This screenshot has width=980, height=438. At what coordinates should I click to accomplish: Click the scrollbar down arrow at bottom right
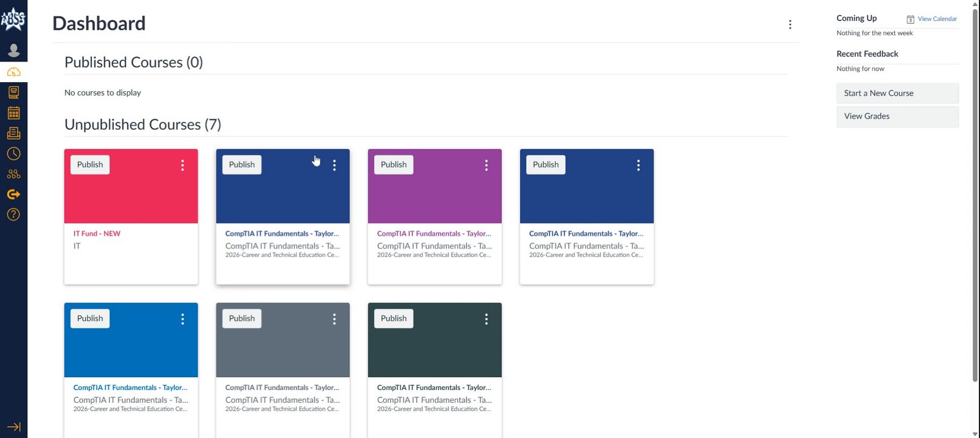(975, 434)
